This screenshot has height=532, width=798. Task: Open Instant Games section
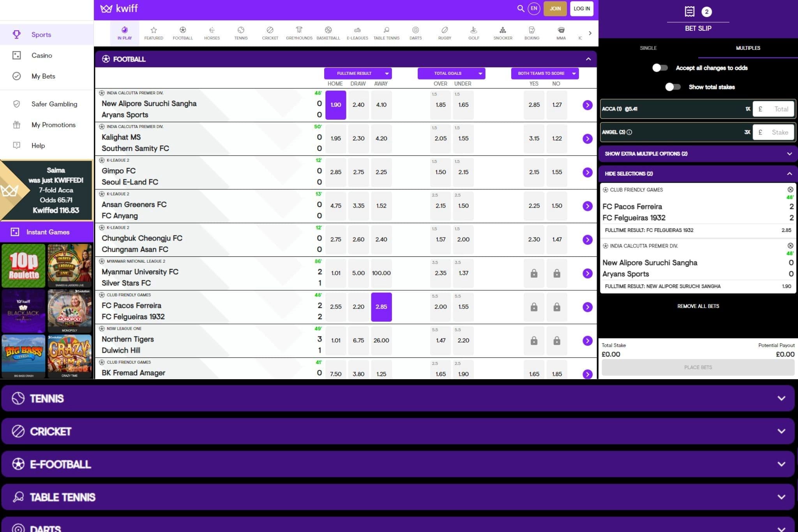tap(47, 232)
